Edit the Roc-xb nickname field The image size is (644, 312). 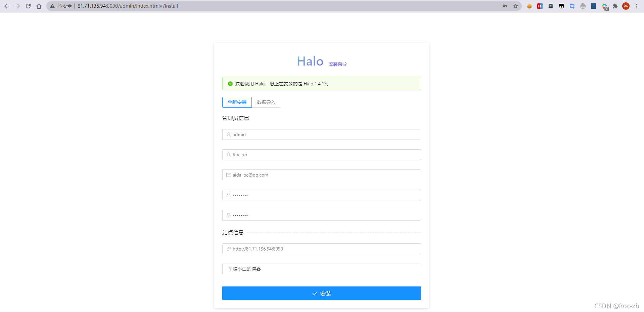[x=322, y=155]
